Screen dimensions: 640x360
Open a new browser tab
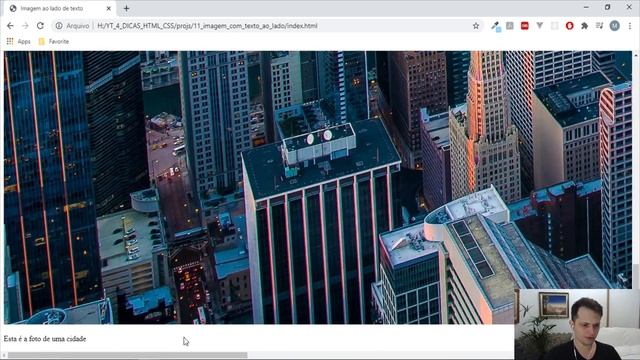[x=127, y=8]
